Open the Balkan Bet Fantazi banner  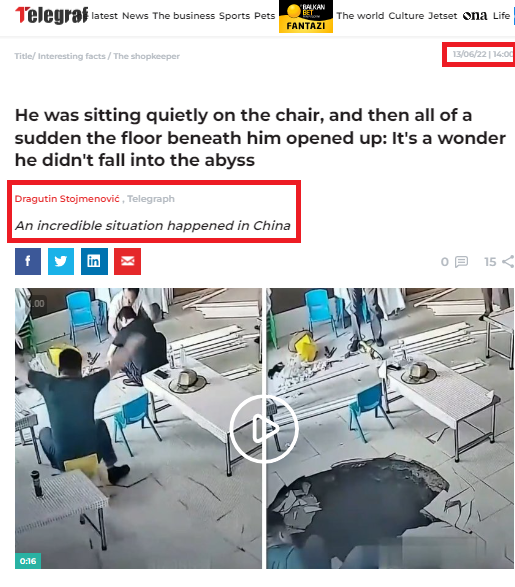(306, 16)
